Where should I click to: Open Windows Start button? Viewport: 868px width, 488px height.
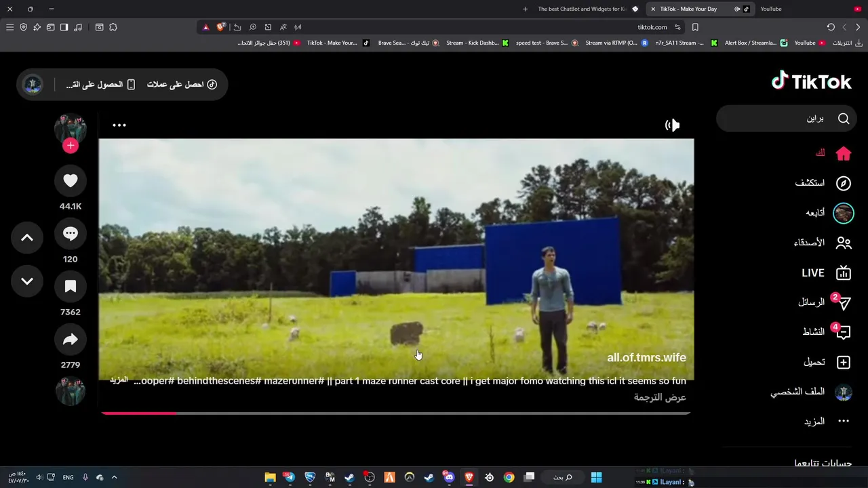(x=596, y=477)
